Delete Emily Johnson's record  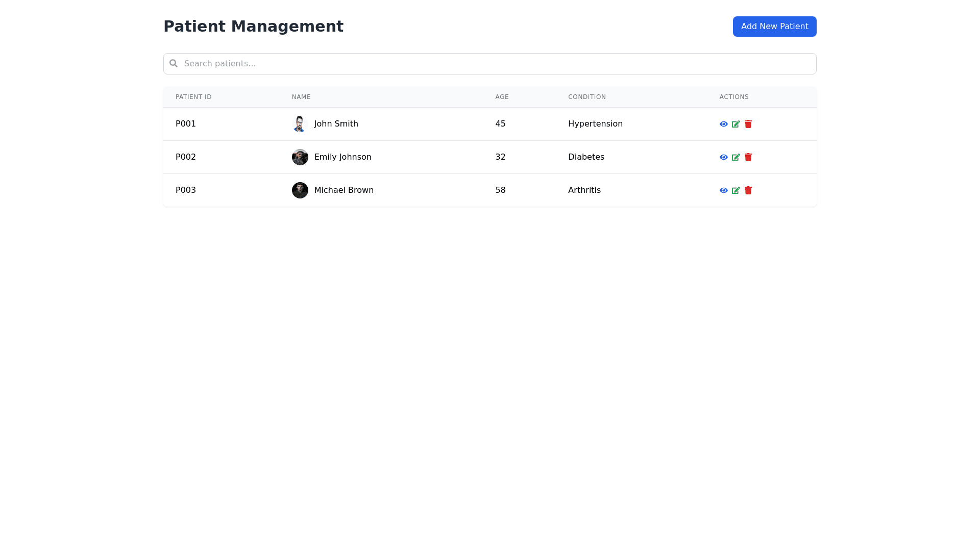(x=748, y=157)
